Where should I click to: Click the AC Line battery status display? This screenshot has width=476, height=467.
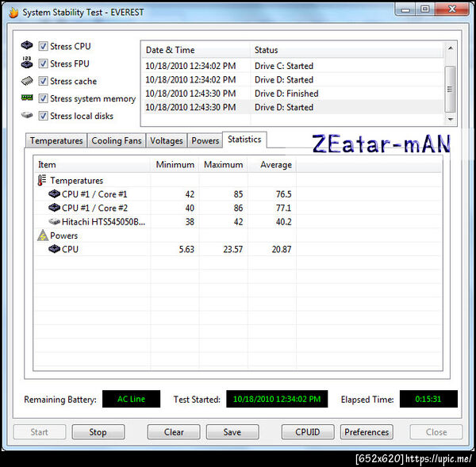[x=131, y=399]
